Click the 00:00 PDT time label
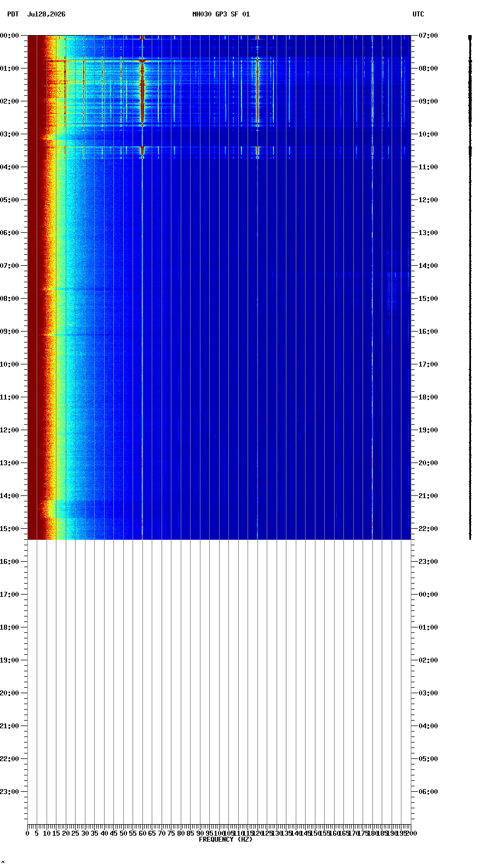The width and height of the screenshot is (494, 868). 9,36
